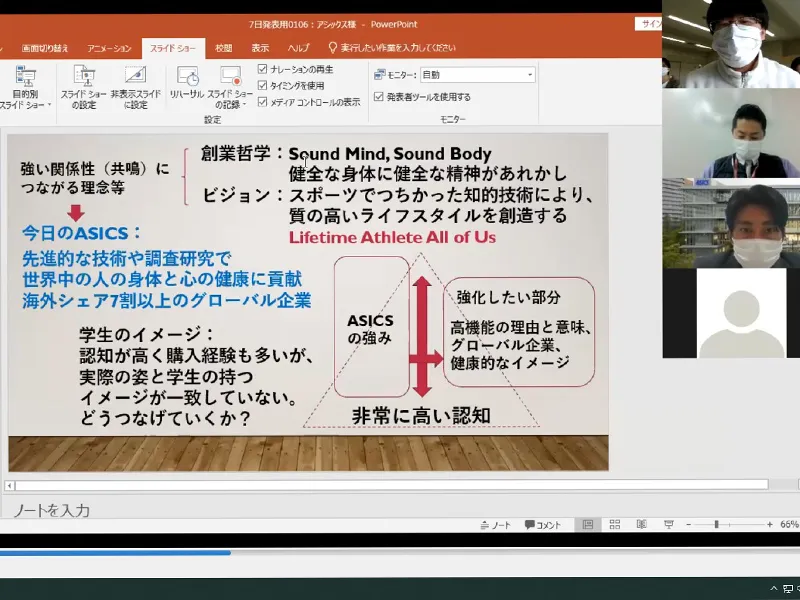Switch to Animations (アニメーション) tab
Image resolution: width=800 pixels, height=600 pixels.
pos(109,48)
